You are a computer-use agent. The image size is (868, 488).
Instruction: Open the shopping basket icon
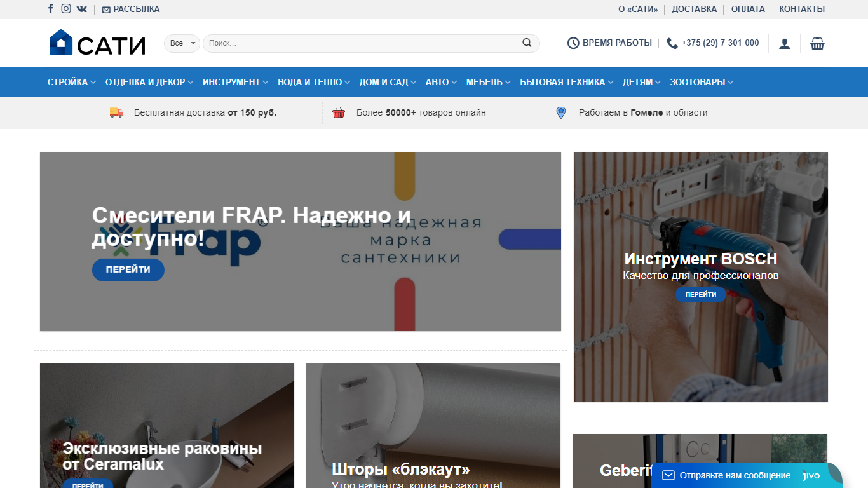817,43
